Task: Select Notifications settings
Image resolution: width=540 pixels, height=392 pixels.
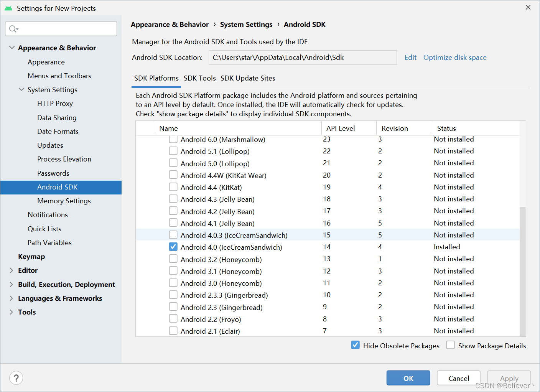Action: pyautogui.click(x=48, y=215)
